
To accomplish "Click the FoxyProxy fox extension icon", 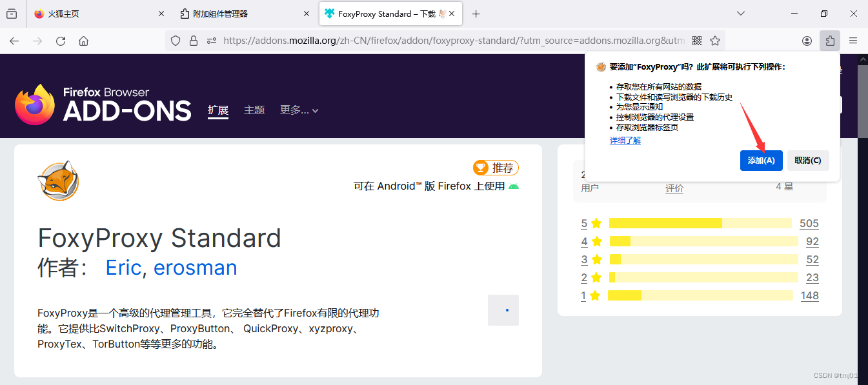I will [58, 181].
